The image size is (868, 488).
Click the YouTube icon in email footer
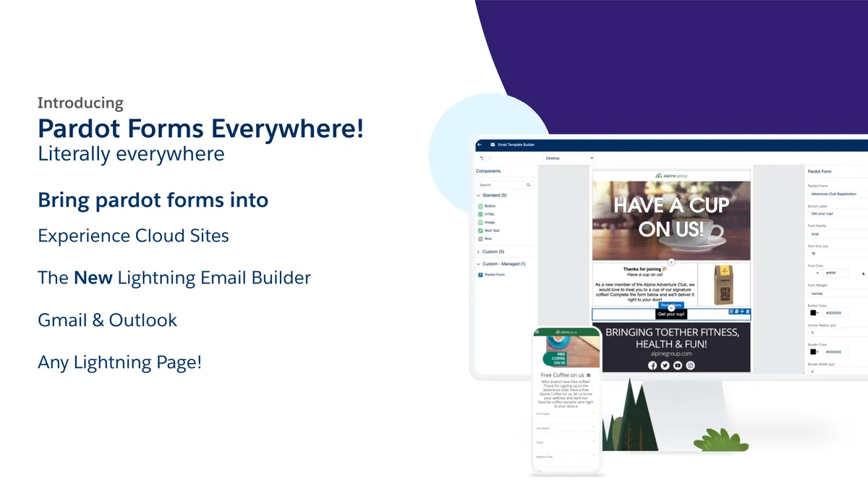[x=678, y=365]
